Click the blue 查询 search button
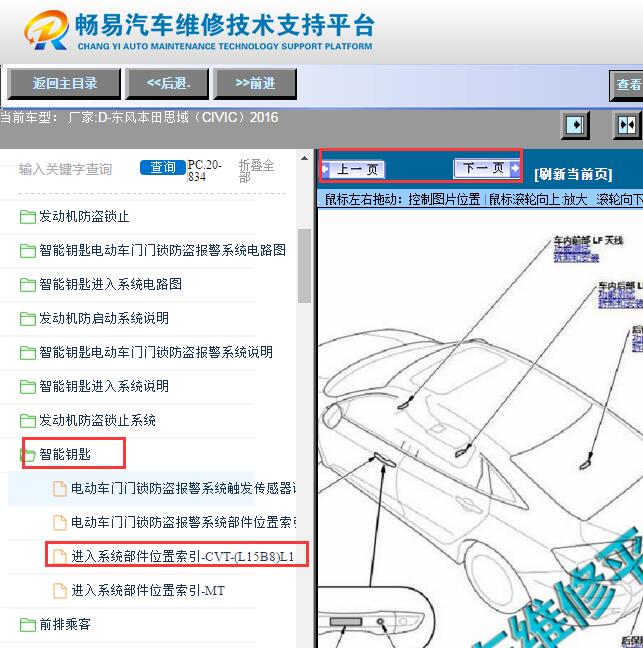Viewport: 643px width, 648px height. coord(162,167)
